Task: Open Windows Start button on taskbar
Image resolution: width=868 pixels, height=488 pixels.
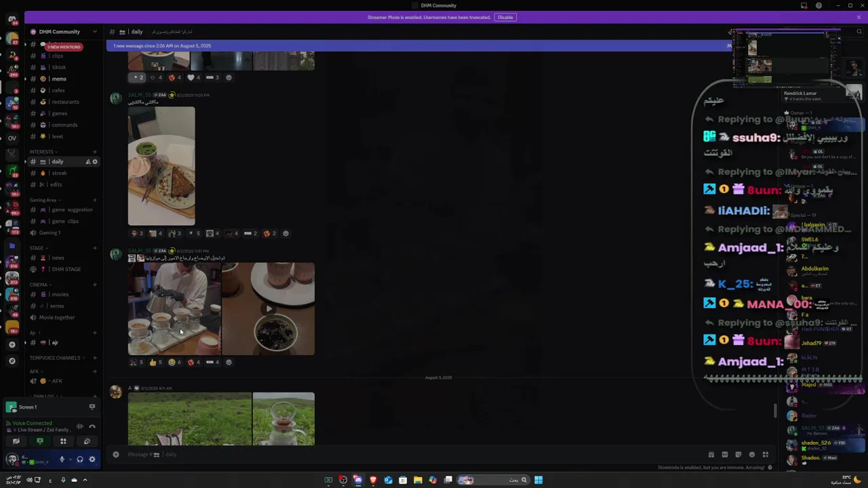Action: (x=538, y=480)
